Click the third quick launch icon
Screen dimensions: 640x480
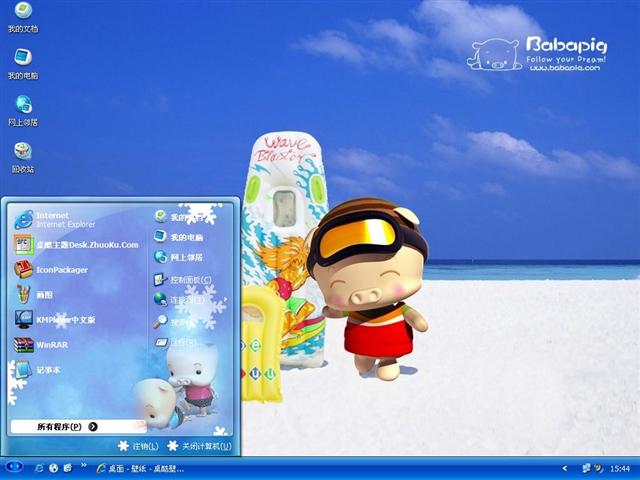(68, 468)
